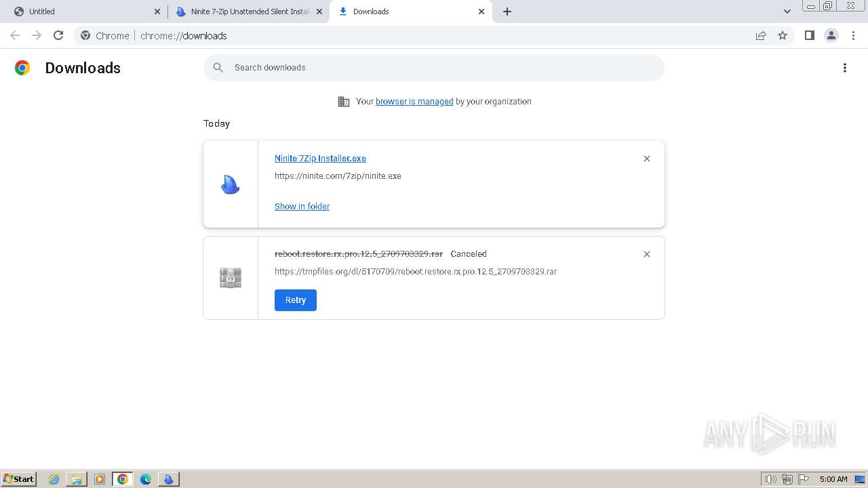Close the Ninite 7-Zip tab
868x488 pixels.
point(319,12)
